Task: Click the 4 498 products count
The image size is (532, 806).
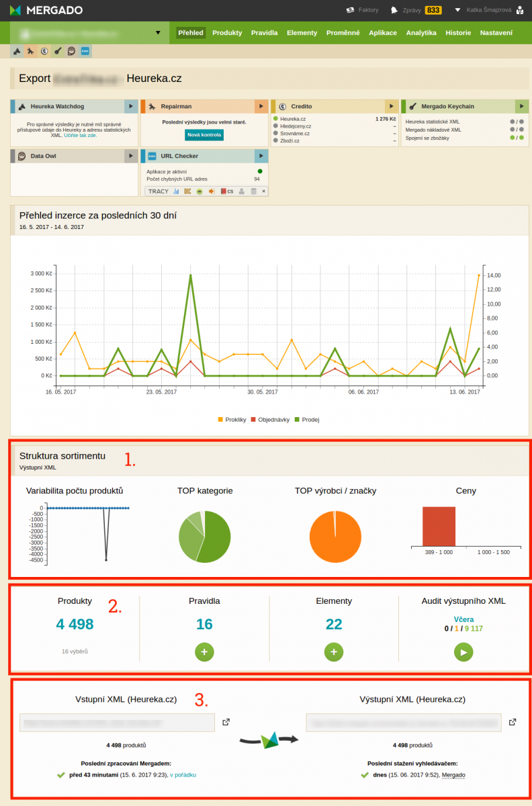Action: click(75, 625)
